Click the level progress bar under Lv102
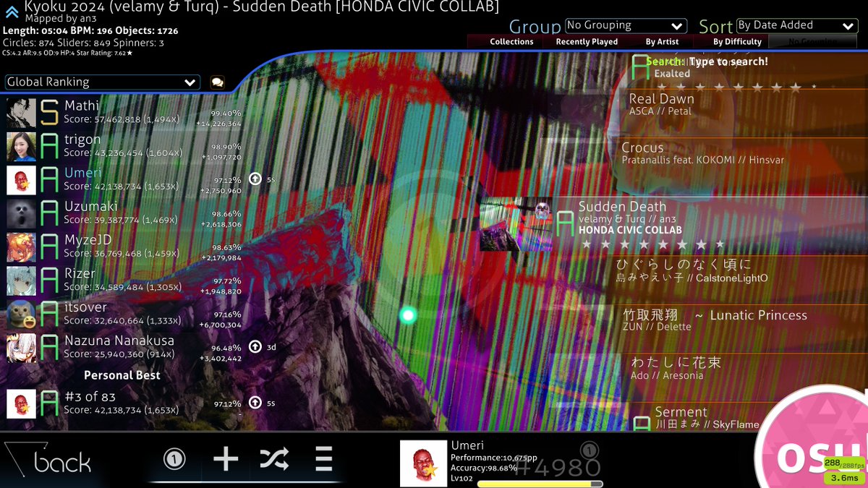This screenshot has height=488, width=868. (x=540, y=484)
